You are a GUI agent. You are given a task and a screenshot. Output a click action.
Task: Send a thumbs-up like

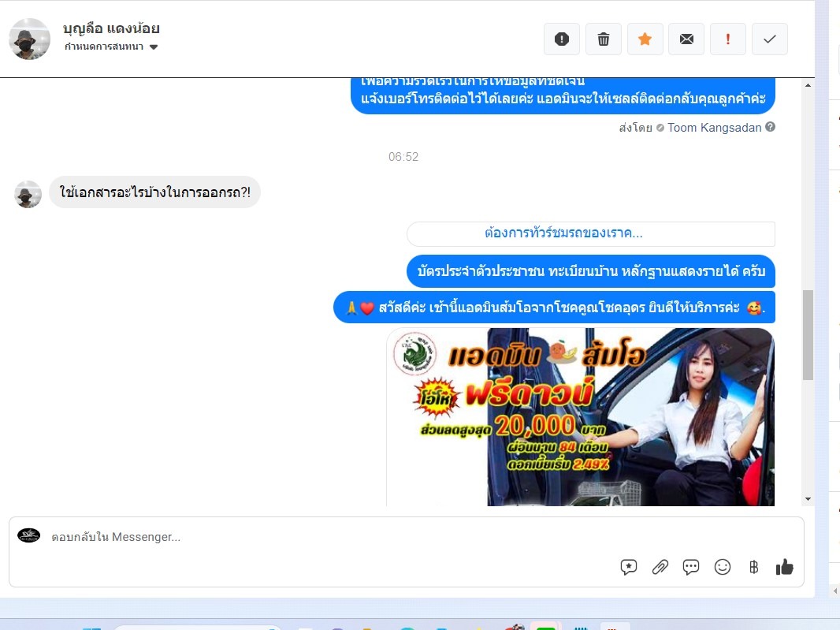(x=784, y=567)
